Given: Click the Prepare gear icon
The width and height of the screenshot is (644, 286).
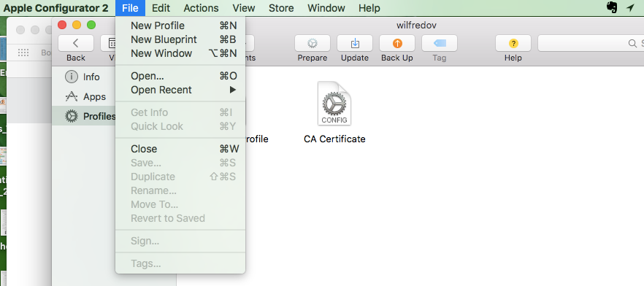Looking at the screenshot, I should 313,43.
